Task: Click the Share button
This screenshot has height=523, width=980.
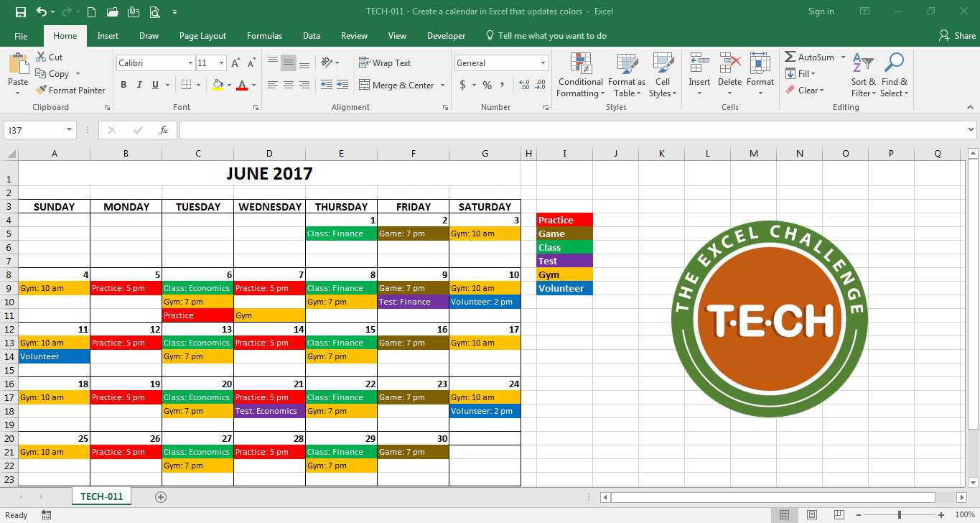Action: coord(957,36)
